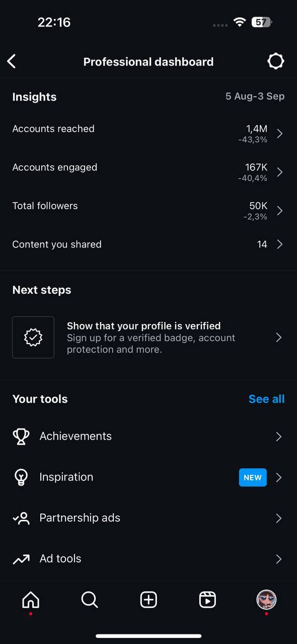297x644 pixels.
Task: Tap the Inspiration lightbulb icon
Action: (21, 477)
